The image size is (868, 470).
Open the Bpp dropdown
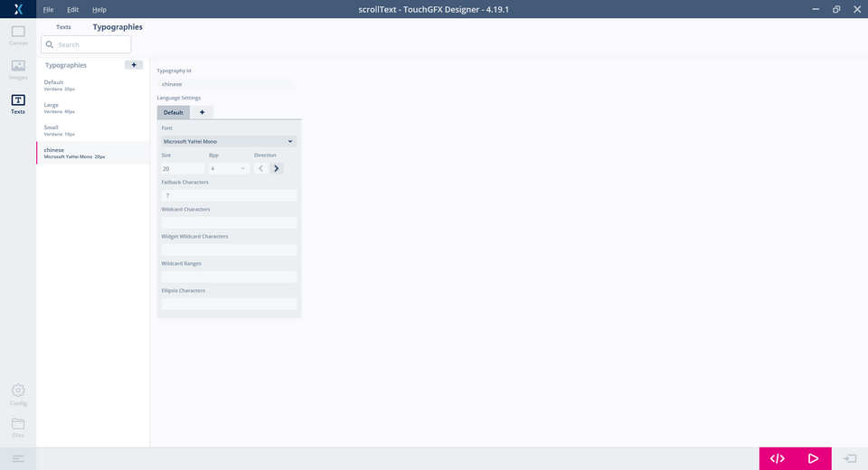tap(228, 168)
